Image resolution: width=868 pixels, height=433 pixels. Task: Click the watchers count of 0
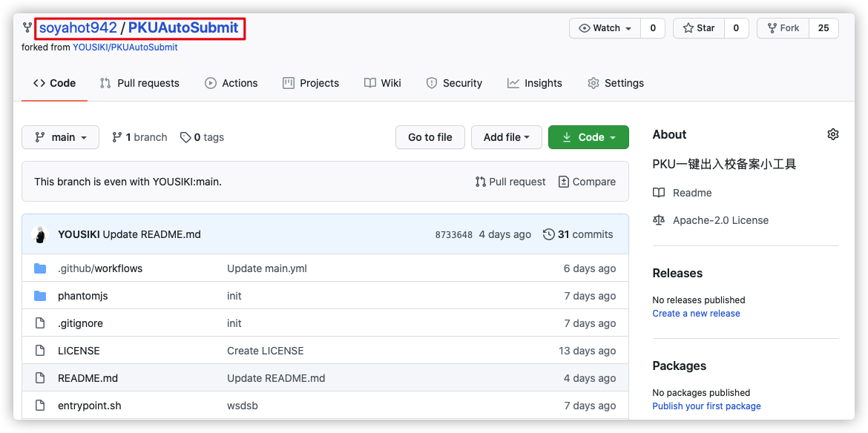point(653,28)
